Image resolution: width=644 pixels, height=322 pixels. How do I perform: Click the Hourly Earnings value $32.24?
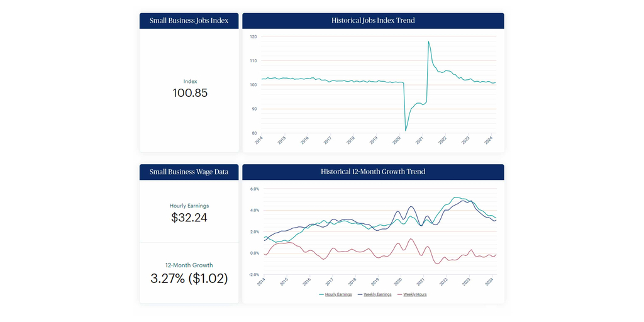[189, 218]
